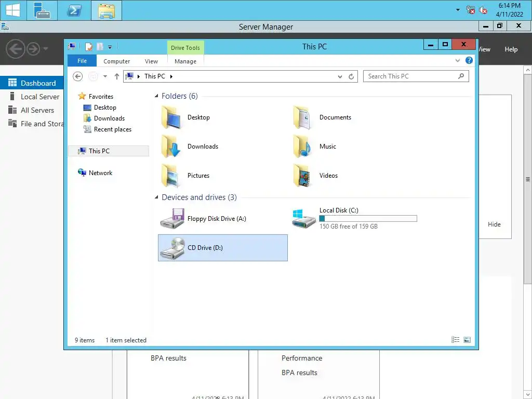Open the address bar history dropdown
The image size is (532, 399).
coord(340,77)
